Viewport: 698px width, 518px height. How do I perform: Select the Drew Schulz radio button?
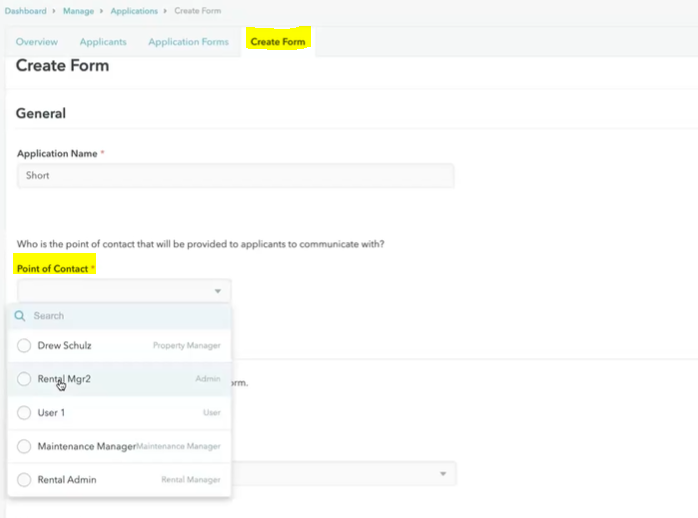coord(24,346)
